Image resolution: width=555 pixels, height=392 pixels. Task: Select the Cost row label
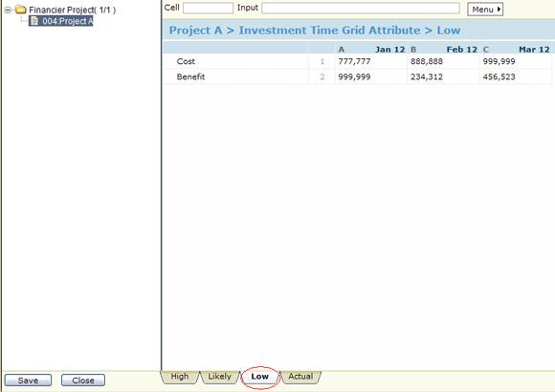click(x=186, y=61)
